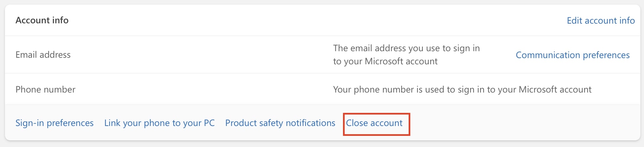Screen dimensions: 644x147
Task: Click "Microsoft account" in the email description
Action: (401, 61)
